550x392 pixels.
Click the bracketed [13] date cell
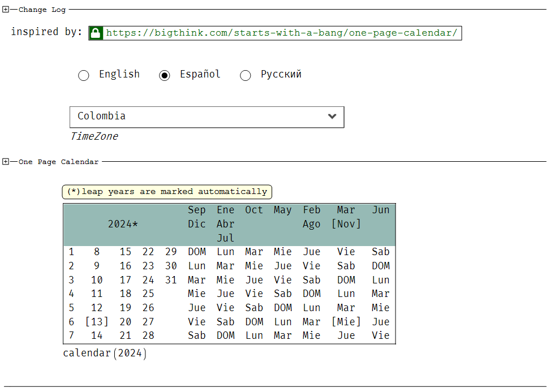tap(97, 321)
